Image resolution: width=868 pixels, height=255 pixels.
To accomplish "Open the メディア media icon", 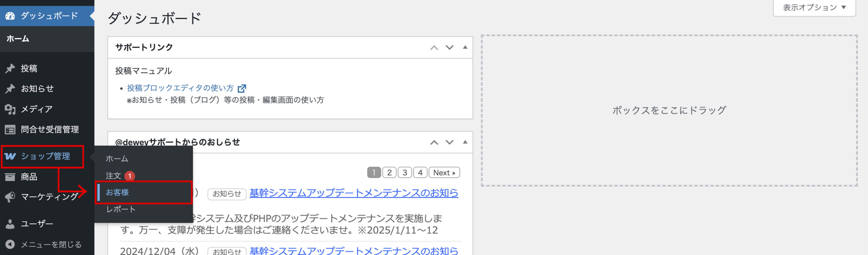I will tap(10, 109).
